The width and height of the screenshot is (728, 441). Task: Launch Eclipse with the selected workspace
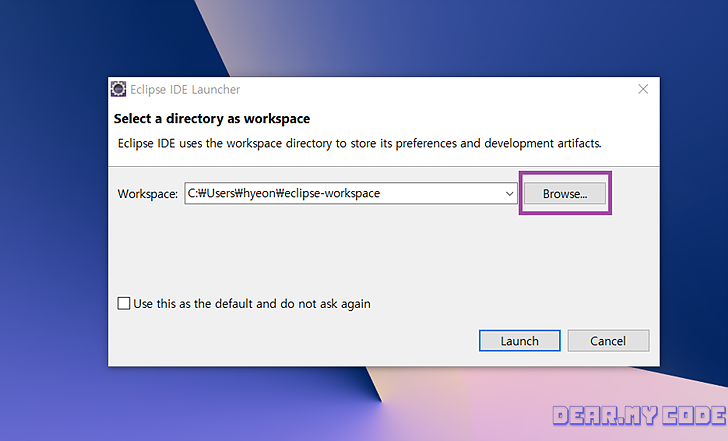520,341
